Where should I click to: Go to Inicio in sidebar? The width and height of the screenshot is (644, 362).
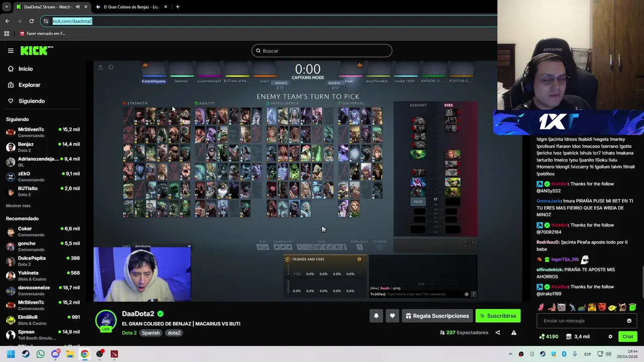point(20,69)
